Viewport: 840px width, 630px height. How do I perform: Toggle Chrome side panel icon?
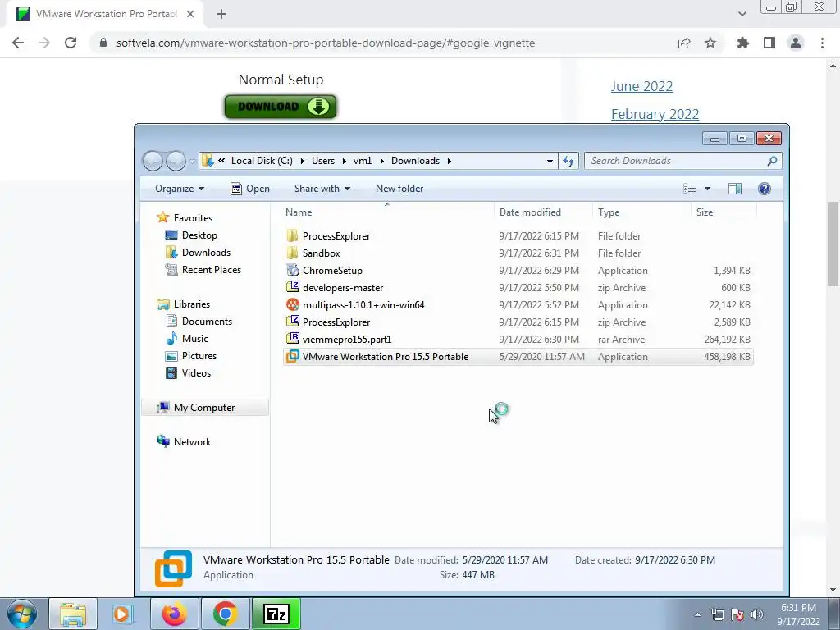click(x=769, y=43)
